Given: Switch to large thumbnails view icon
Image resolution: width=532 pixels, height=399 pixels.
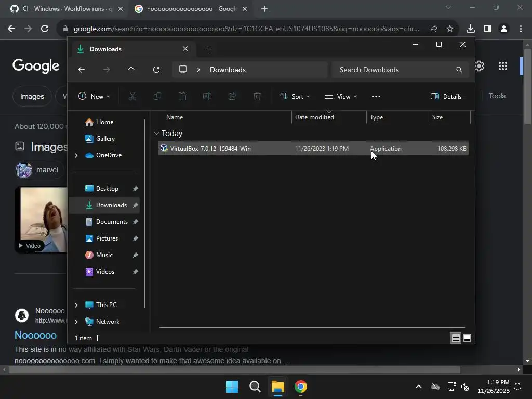Looking at the screenshot, I should coord(467,338).
